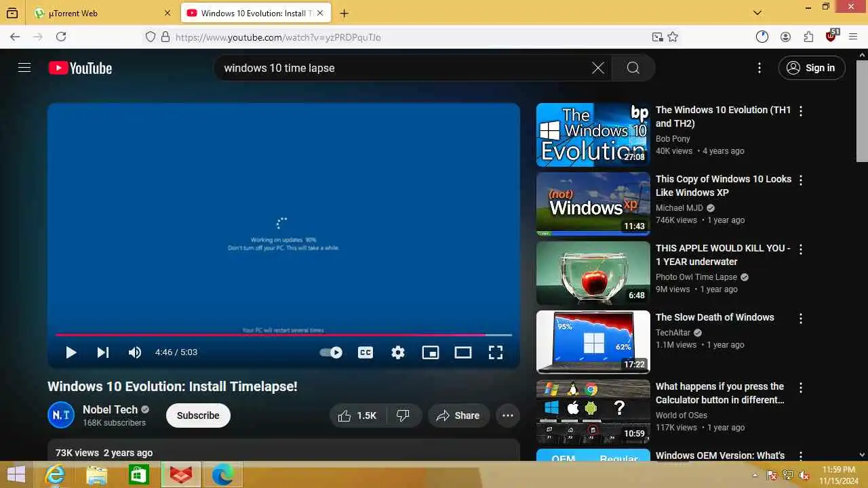Open video settings gear
The image size is (868, 488).
tap(398, 352)
